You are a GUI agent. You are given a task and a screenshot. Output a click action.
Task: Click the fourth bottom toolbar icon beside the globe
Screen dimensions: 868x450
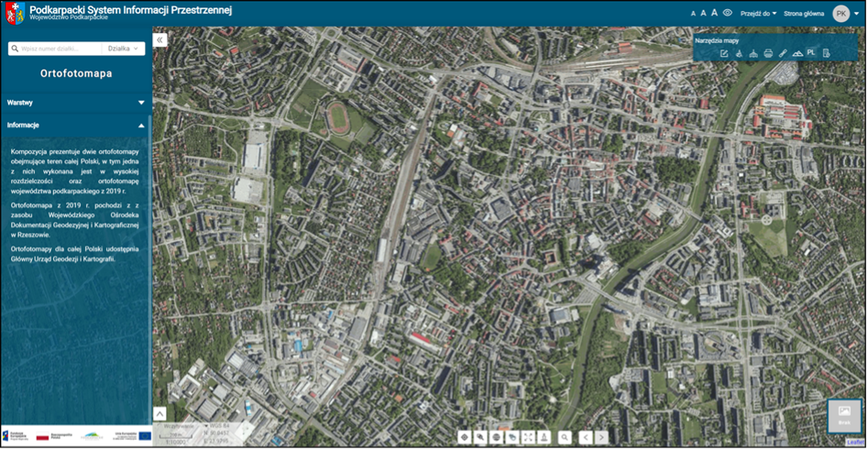[x=512, y=437]
